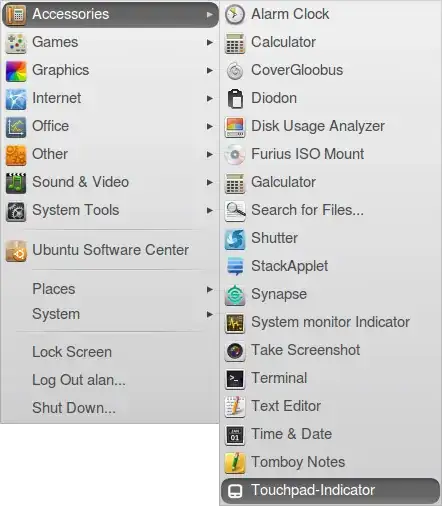This screenshot has width=442, height=506.
Task: Expand the Places submenu arrow
Action: [210, 289]
